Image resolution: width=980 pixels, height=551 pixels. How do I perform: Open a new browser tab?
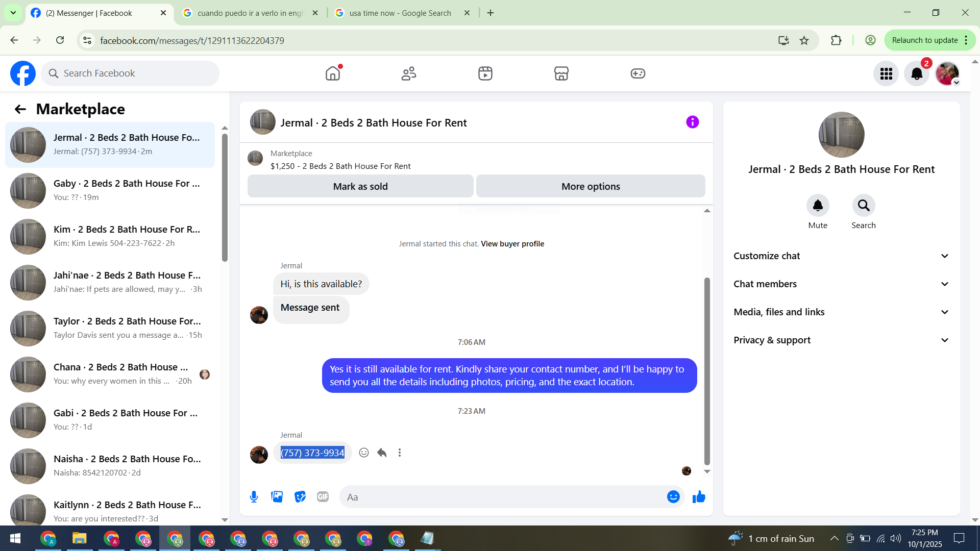[x=491, y=13]
